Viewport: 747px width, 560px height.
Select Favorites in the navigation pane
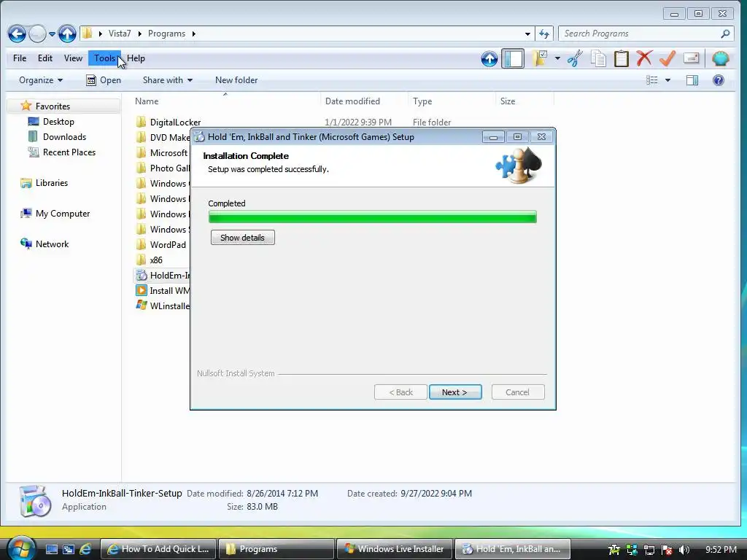pos(53,106)
